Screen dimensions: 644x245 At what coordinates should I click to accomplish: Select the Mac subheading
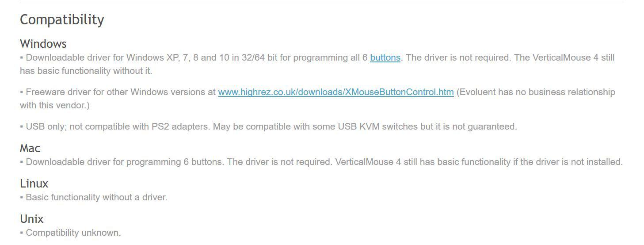coord(30,148)
